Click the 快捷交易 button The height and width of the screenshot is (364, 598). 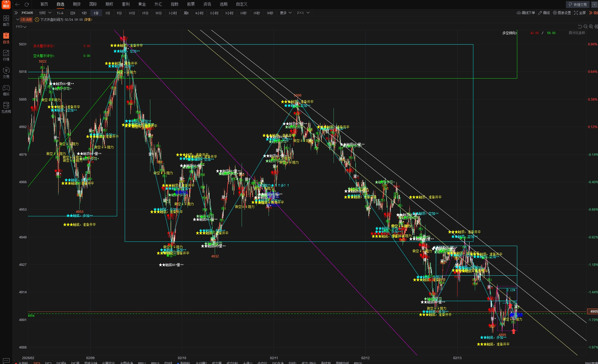coord(578,4)
